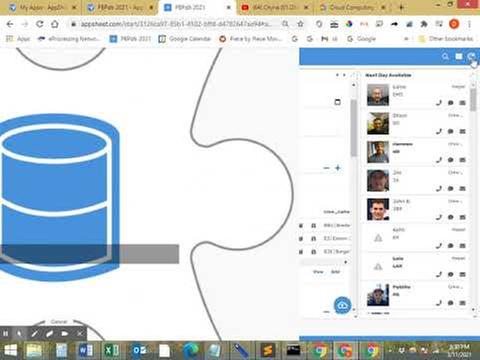
Task: Reload the page with the refresh icon
Action: coord(40,24)
